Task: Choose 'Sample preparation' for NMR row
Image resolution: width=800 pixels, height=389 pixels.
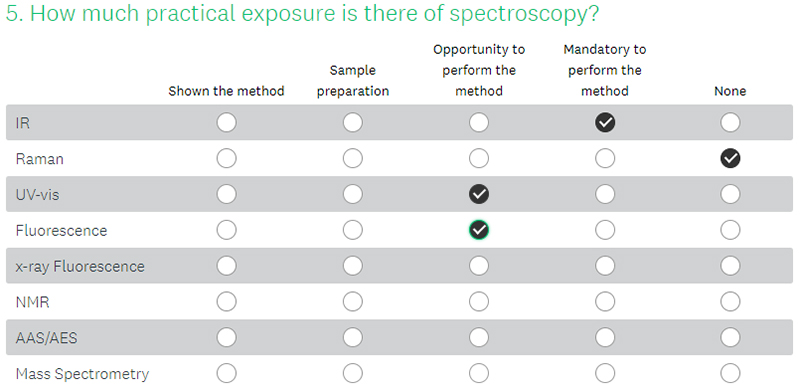Action: click(x=353, y=302)
